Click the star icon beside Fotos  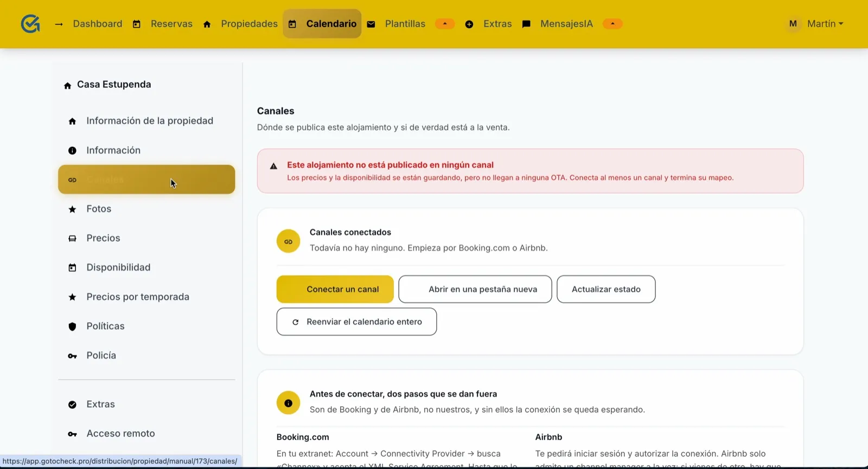click(72, 209)
